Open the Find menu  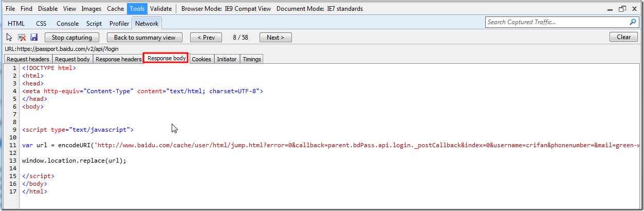[x=26, y=9]
